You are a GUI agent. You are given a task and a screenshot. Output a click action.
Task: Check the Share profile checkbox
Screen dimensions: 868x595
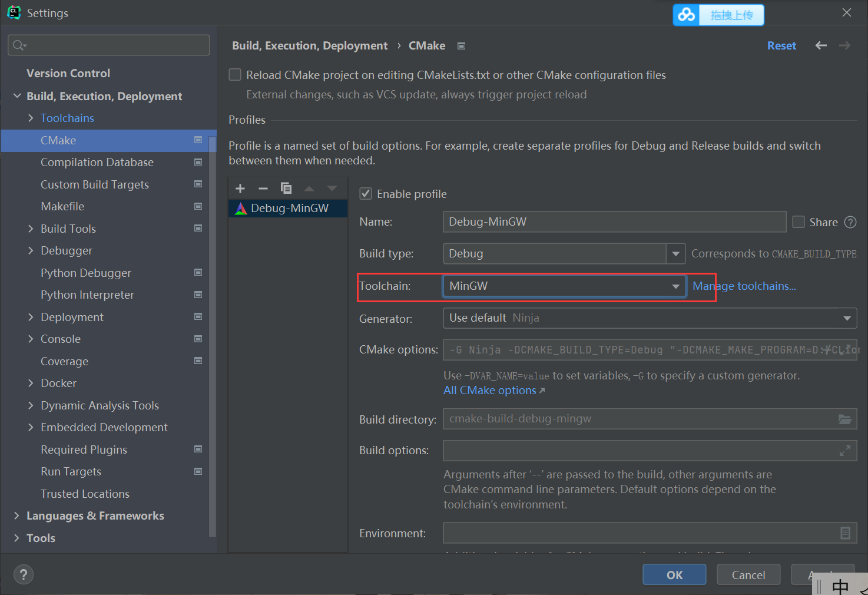click(x=799, y=222)
